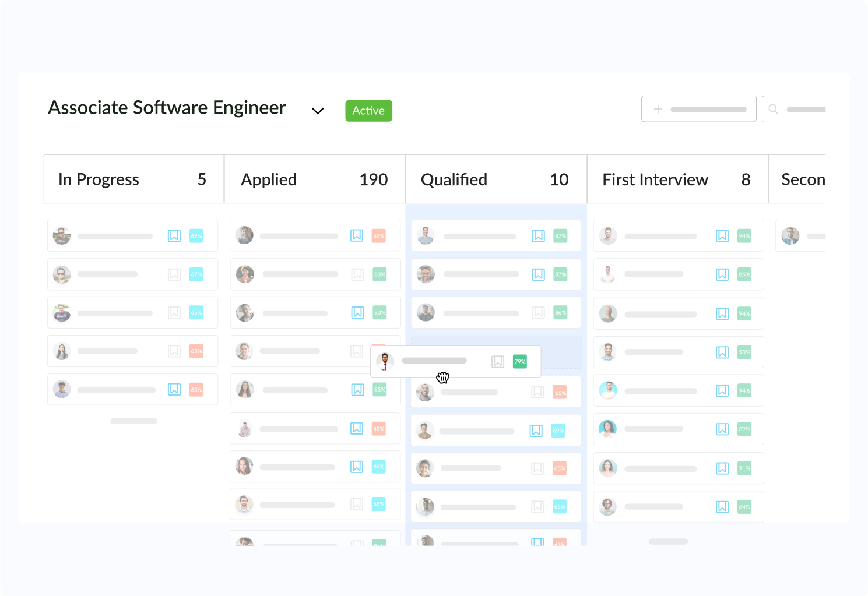
Task: Click the Active job status badge
Action: [x=368, y=111]
